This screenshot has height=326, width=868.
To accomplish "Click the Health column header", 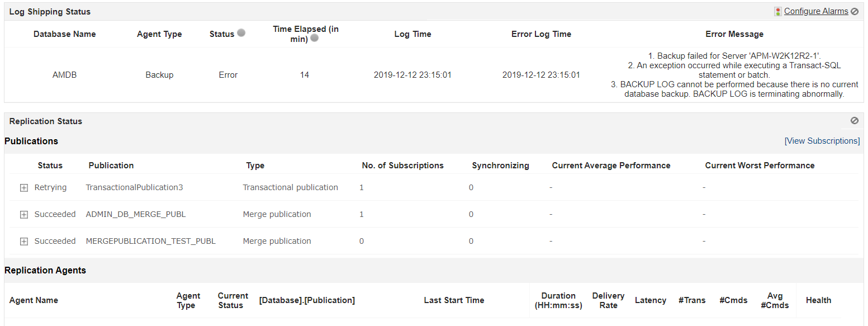I will click(x=819, y=300).
